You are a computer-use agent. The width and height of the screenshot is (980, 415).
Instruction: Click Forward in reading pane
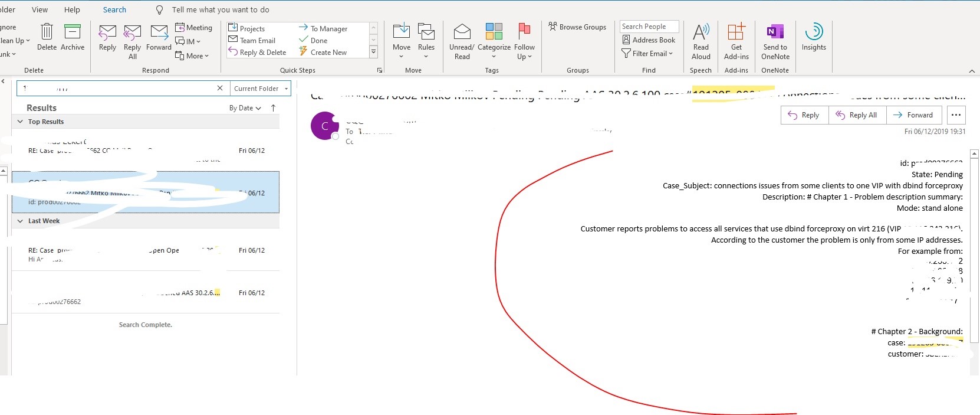coord(913,115)
